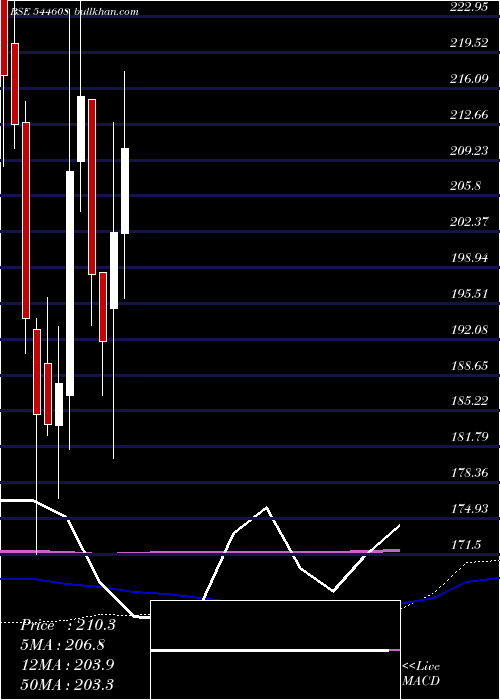Click the 222.95 price axis label
The width and height of the screenshot is (500, 700).
point(469,7)
